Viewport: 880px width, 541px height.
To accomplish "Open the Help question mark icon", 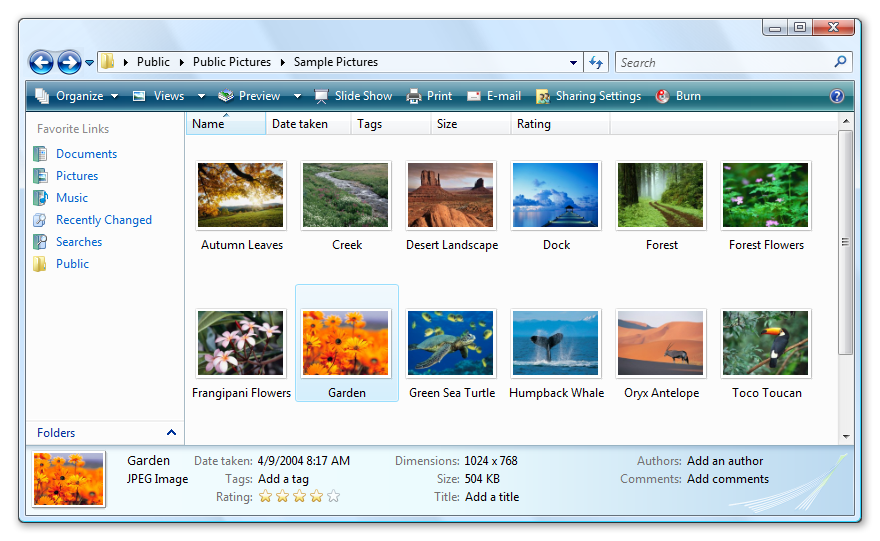I will click(837, 97).
